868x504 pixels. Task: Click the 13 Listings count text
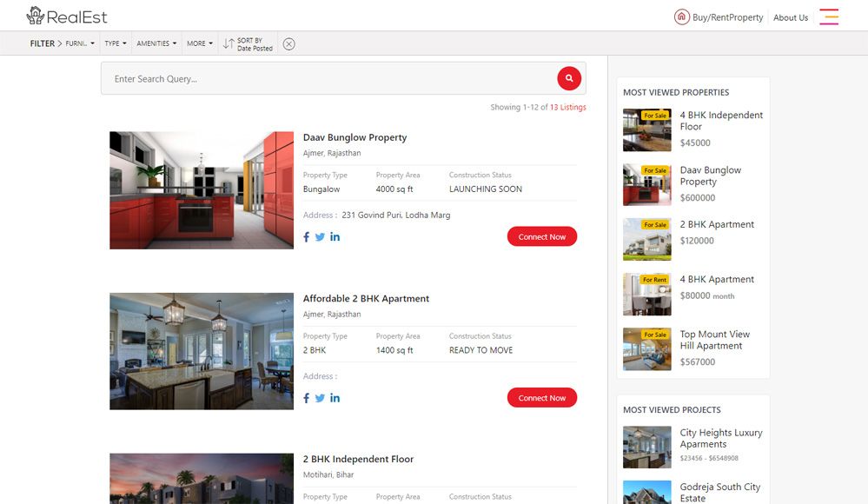pyautogui.click(x=568, y=108)
